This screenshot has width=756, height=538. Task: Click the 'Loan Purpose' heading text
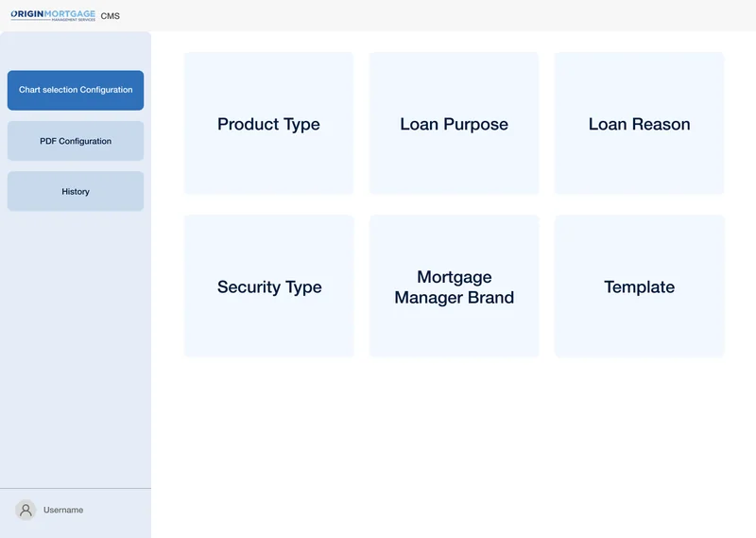click(x=454, y=124)
